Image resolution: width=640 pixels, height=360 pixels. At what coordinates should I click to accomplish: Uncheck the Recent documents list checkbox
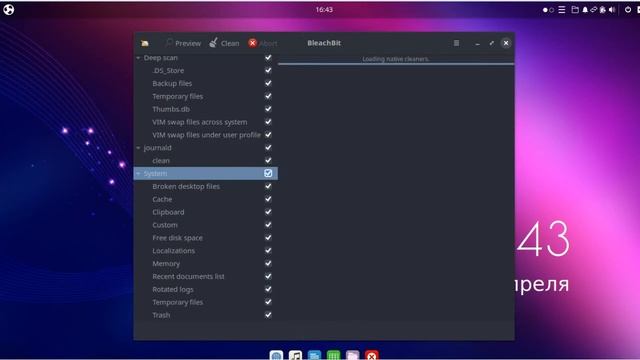pyautogui.click(x=268, y=276)
